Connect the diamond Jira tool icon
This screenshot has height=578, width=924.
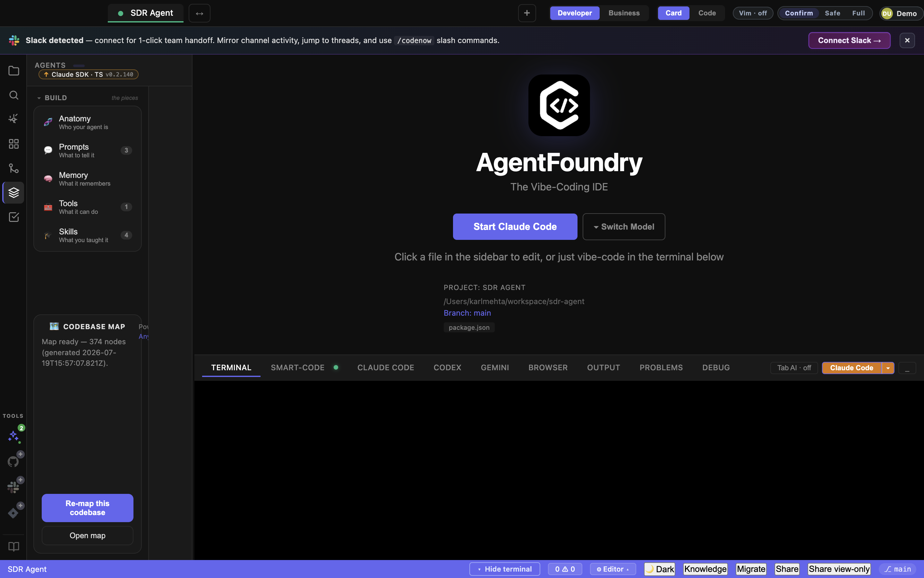(13, 512)
